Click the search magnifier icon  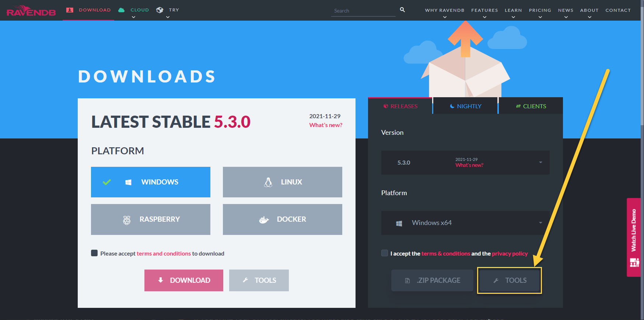[402, 10]
